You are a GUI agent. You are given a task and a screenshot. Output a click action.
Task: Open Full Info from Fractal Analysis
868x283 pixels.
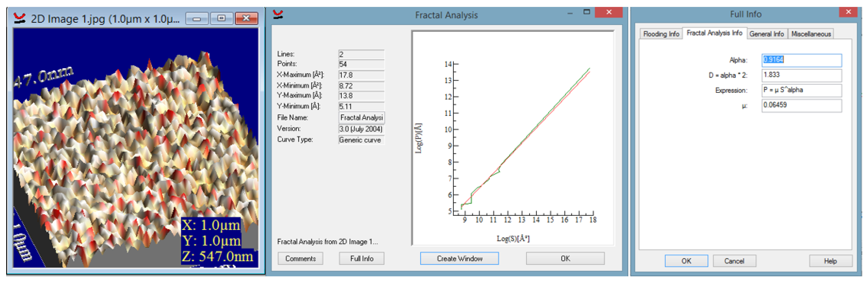362,259
